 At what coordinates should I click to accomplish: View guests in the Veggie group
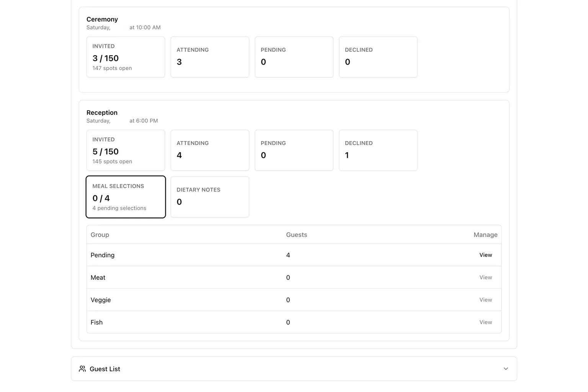click(x=485, y=300)
